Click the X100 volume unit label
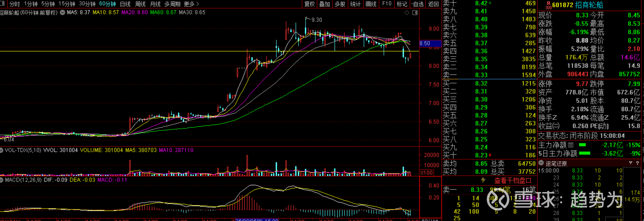 [426, 173]
